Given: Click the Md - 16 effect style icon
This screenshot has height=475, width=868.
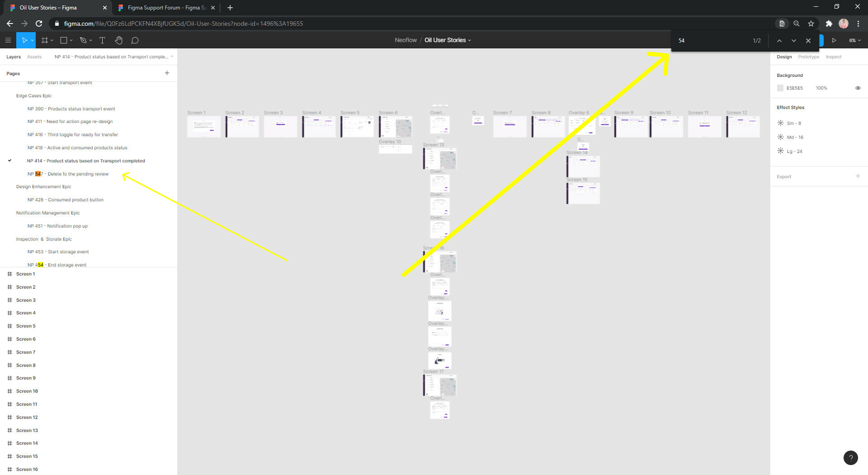Looking at the screenshot, I should pyautogui.click(x=780, y=137).
